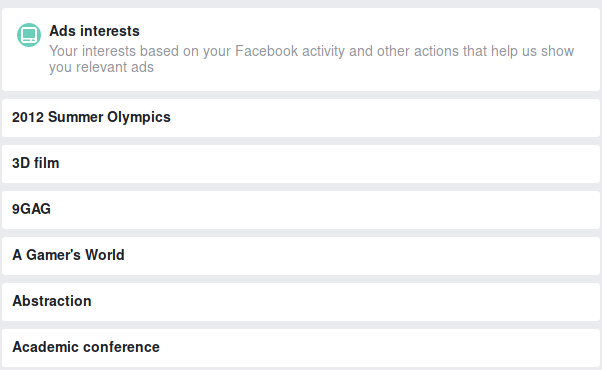Open the 9GAG interest entry

tap(301, 210)
